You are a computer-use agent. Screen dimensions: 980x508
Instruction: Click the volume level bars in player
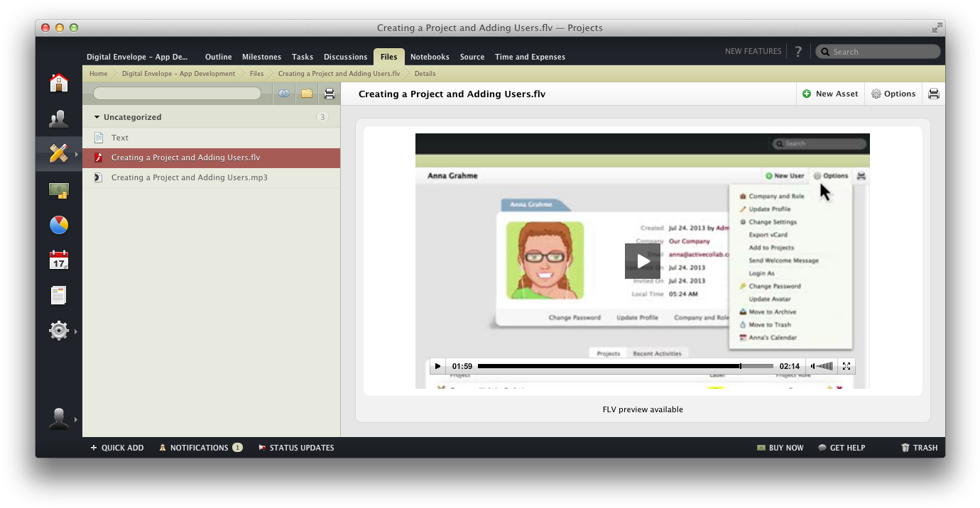[826, 366]
